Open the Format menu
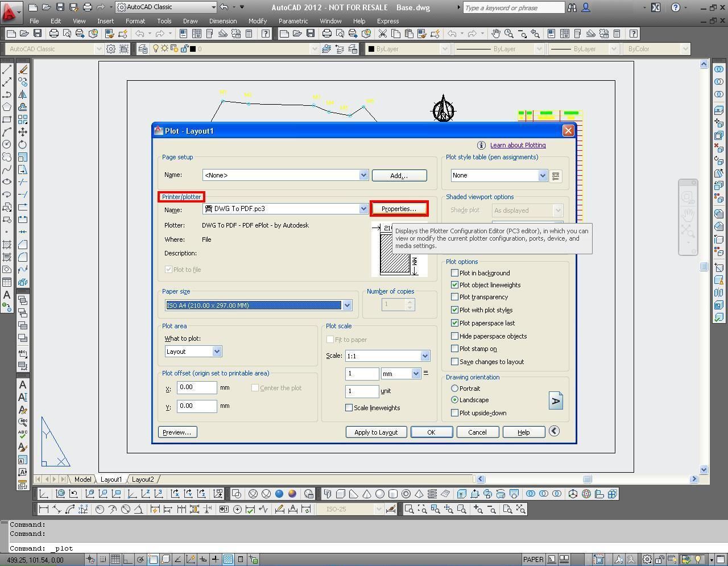This screenshot has height=566, width=728. pyautogui.click(x=135, y=21)
